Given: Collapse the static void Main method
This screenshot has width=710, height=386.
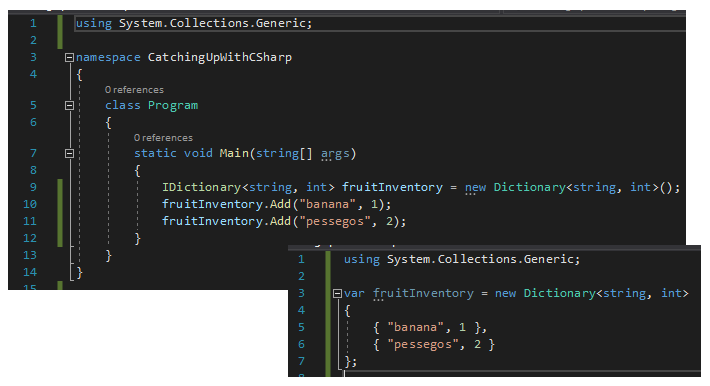Looking at the screenshot, I should [x=69, y=154].
